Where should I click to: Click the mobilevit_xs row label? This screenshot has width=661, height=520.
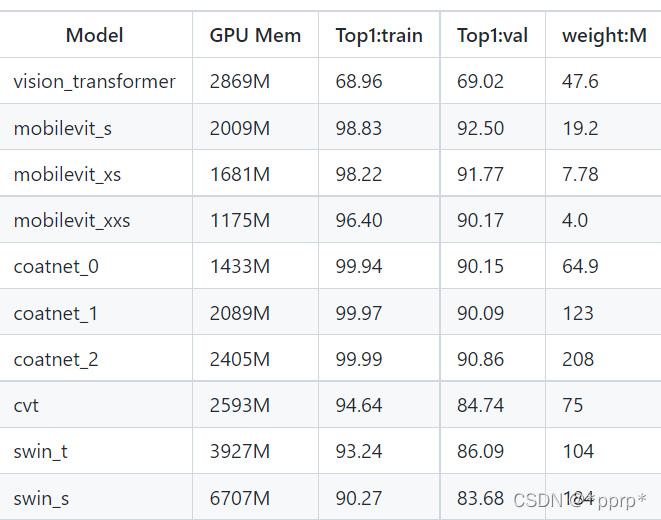pyautogui.click(x=67, y=174)
